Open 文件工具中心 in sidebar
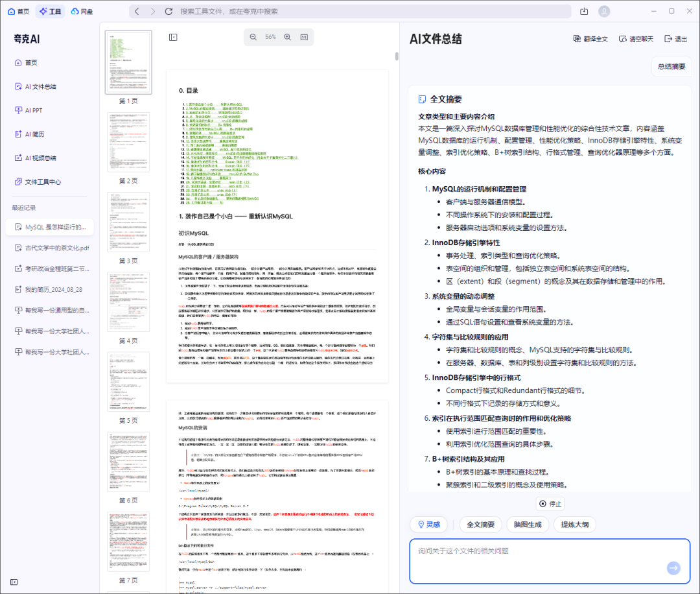Image resolution: width=700 pixels, height=594 pixels. [x=38, y=182]
